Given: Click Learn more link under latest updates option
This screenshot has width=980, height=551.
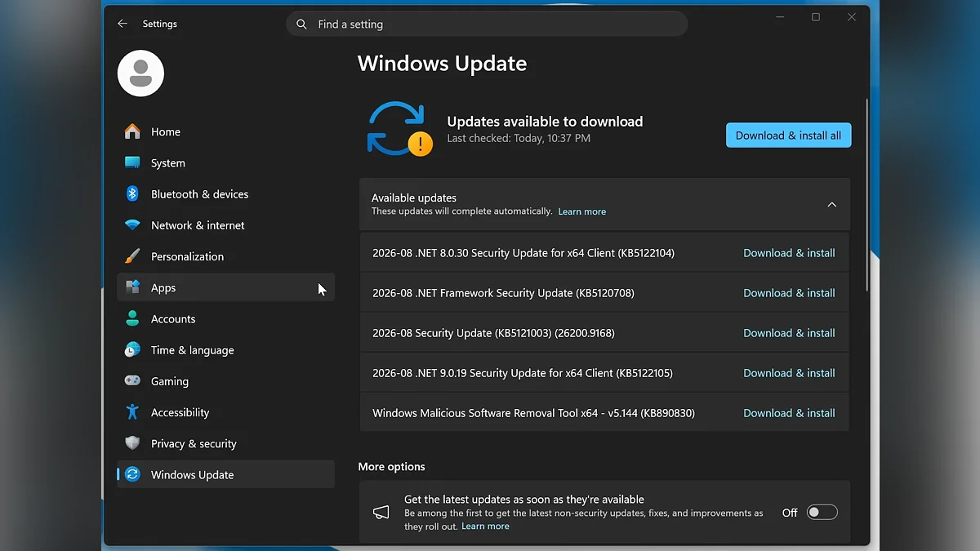Looking at the screenshot, I should coord(485,527).
